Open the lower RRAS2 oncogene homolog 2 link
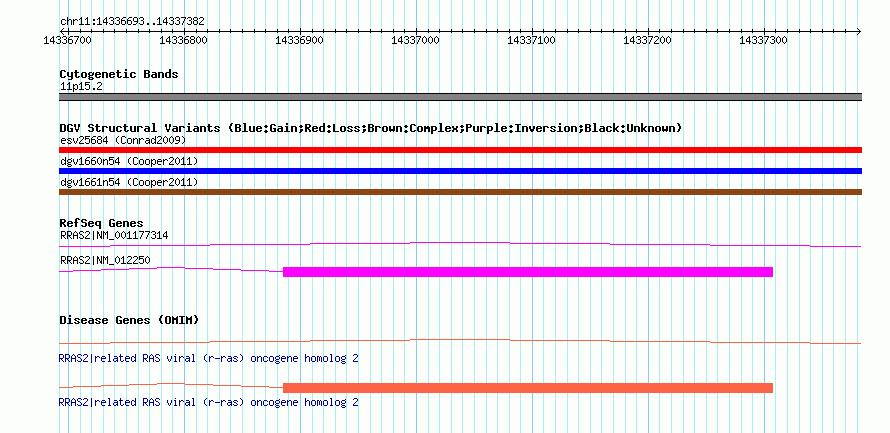 208,402
